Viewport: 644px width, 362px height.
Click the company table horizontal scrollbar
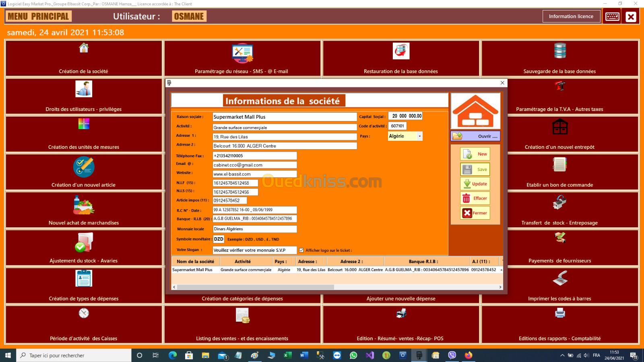tap(256, 287)
